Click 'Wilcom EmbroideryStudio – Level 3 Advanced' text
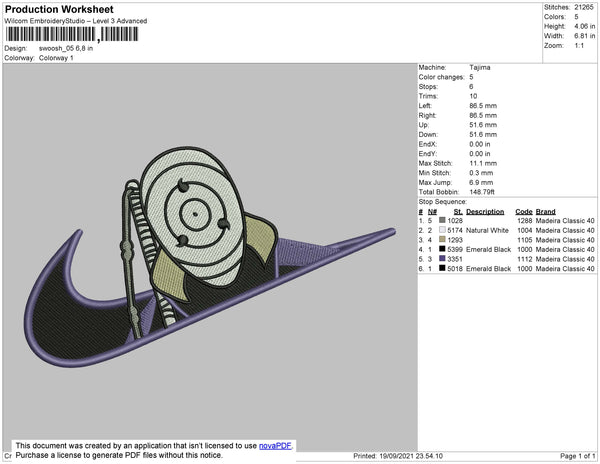Image resolution: width=600 pixels, height=464 pixels. point(76,21)
